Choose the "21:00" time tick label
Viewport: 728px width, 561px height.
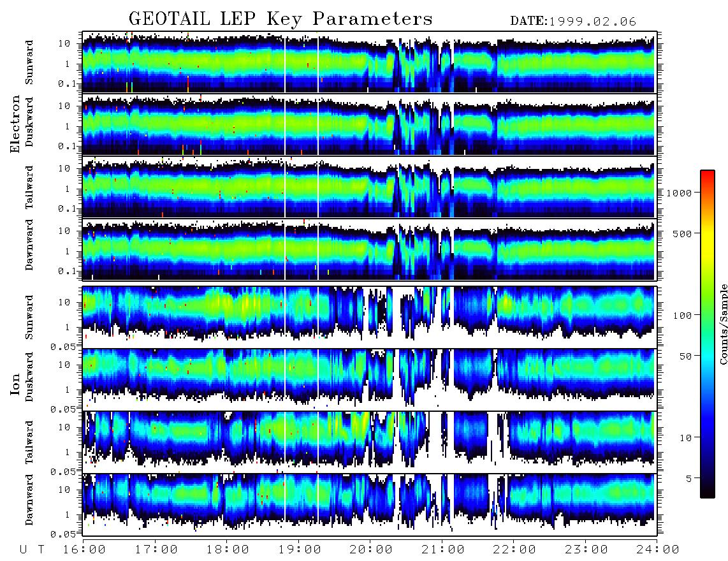coord(443,550)
